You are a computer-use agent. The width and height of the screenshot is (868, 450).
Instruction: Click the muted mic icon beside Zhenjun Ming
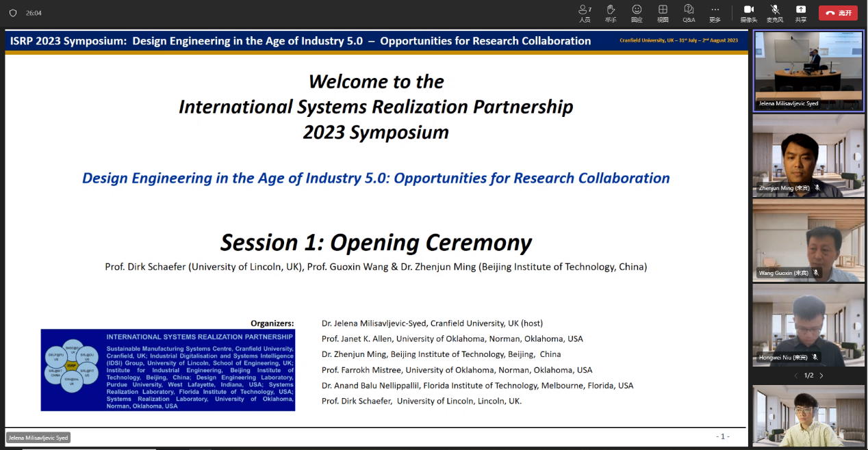(x=817, y=188)
